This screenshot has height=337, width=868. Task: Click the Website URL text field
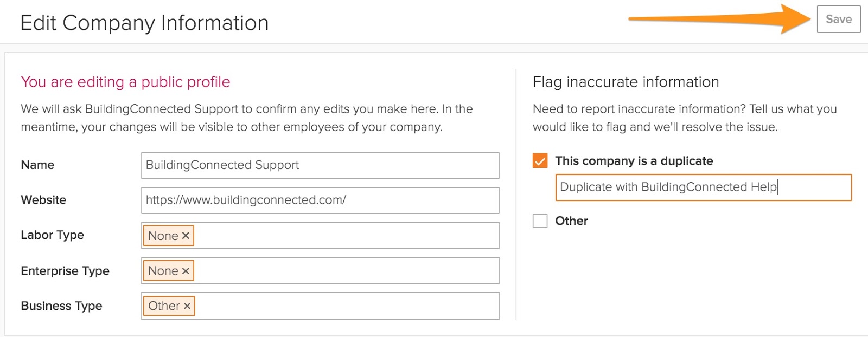(320, 200)
